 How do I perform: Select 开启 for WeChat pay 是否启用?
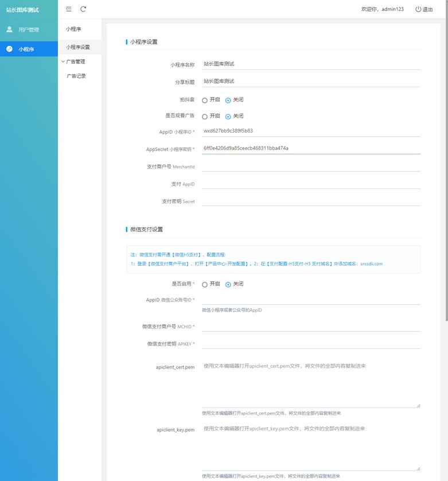coord(205,284)
